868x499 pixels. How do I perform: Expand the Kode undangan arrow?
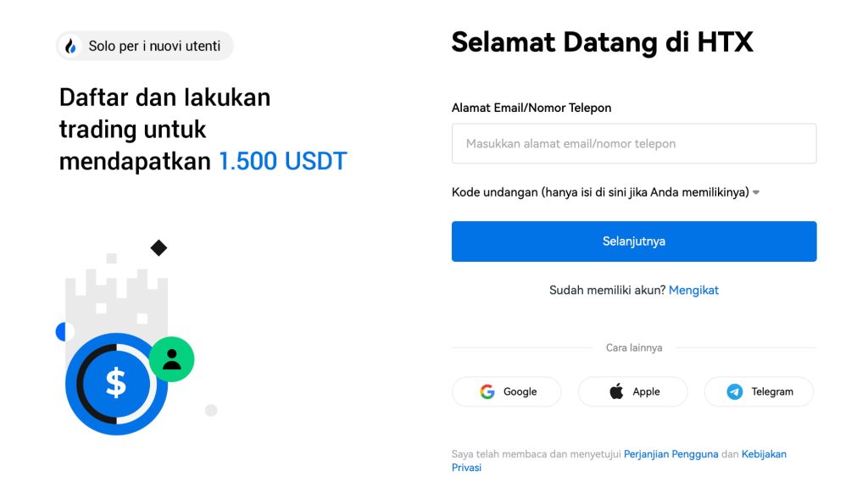756,192
